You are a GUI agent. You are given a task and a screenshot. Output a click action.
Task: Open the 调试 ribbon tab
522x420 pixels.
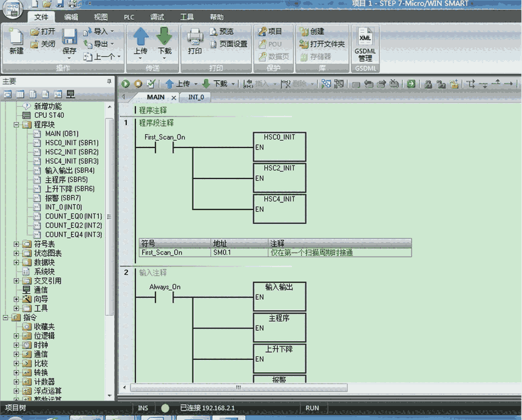157,17
